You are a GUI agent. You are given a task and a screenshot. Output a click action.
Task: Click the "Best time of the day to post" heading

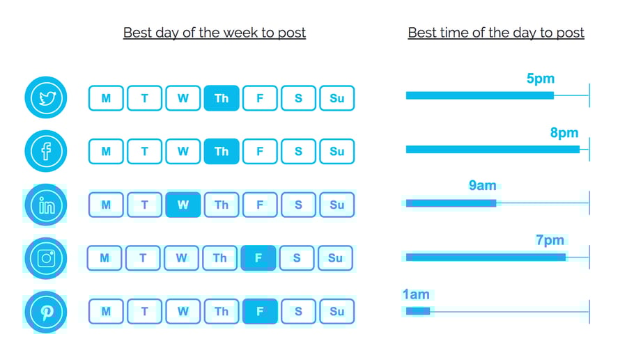point(496,33)
